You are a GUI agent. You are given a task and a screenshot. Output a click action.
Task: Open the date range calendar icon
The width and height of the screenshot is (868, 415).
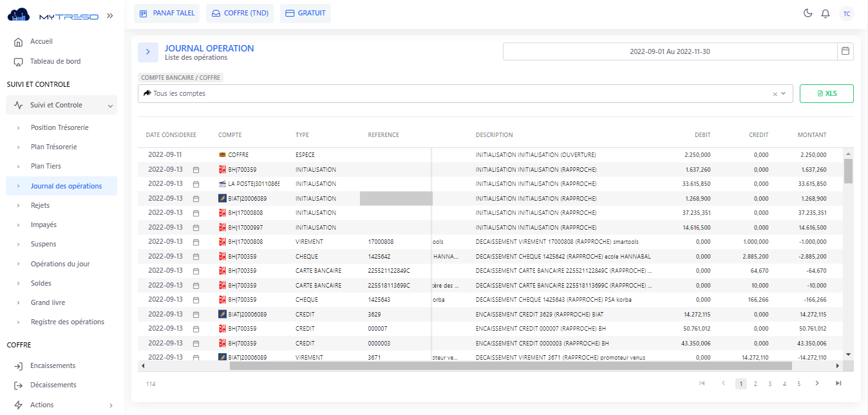pos(845,51)
